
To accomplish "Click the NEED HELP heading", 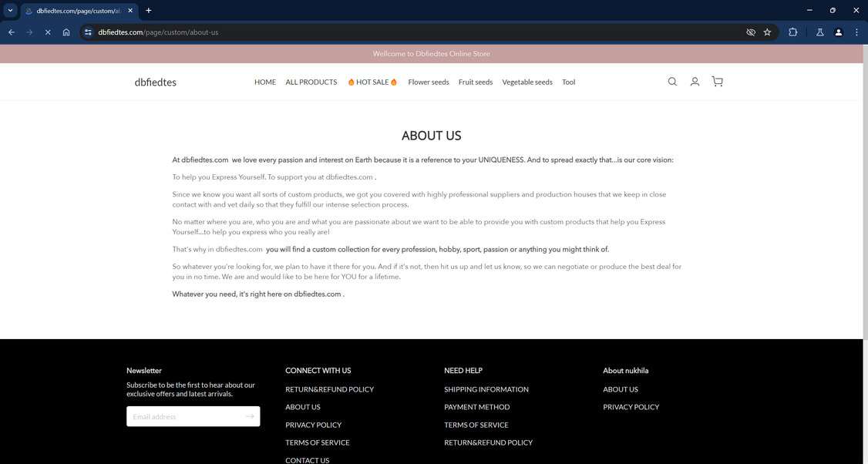I will (x=463, y=371).
